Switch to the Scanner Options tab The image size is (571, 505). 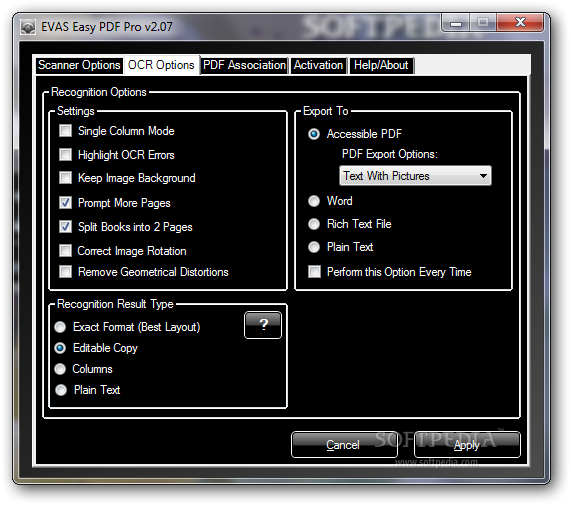click(x=79, y=66)
